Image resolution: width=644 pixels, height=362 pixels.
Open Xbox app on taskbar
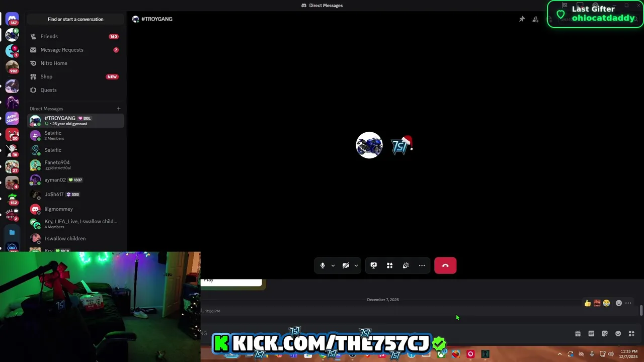coord(441,354)
